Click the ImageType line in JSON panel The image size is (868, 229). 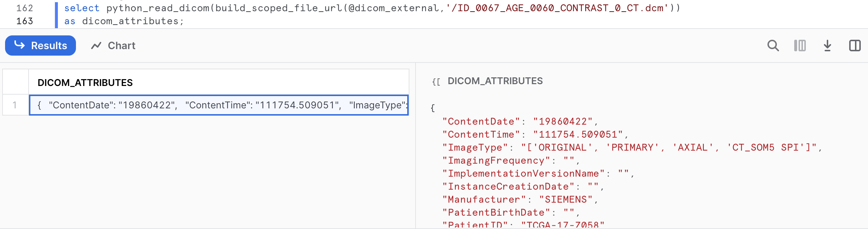(631, 147)
